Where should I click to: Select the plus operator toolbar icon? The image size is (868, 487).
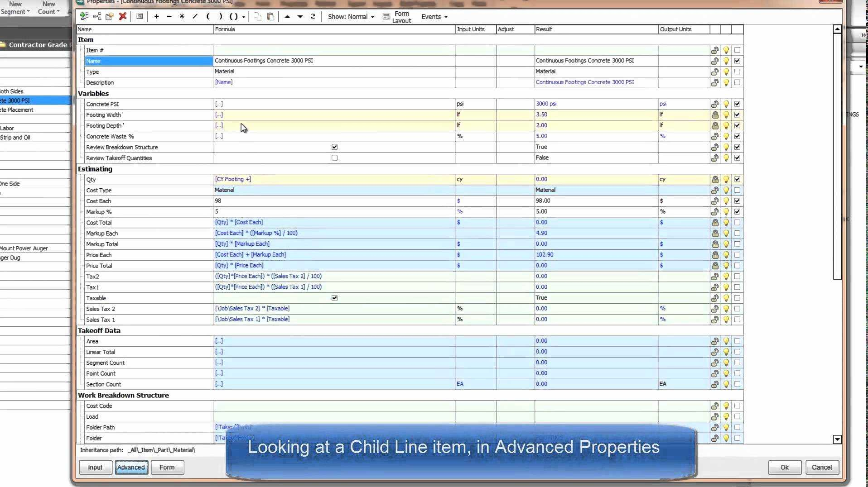click(157, 16)
